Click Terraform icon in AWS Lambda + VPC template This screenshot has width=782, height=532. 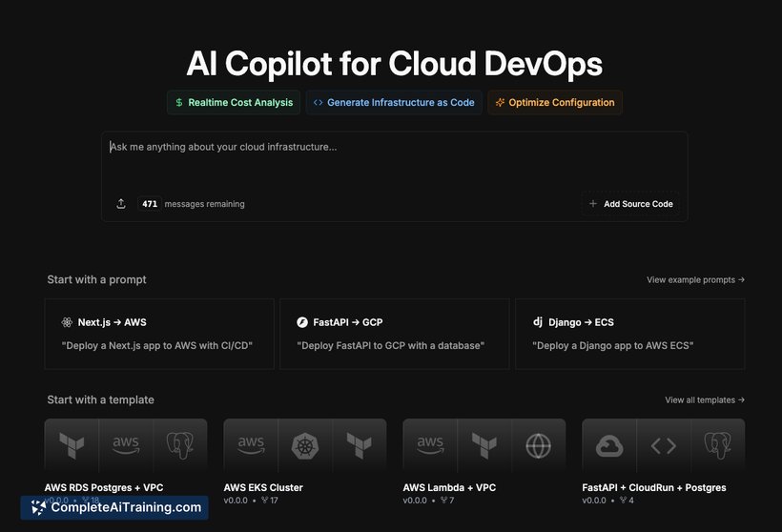tap(484, 445)
